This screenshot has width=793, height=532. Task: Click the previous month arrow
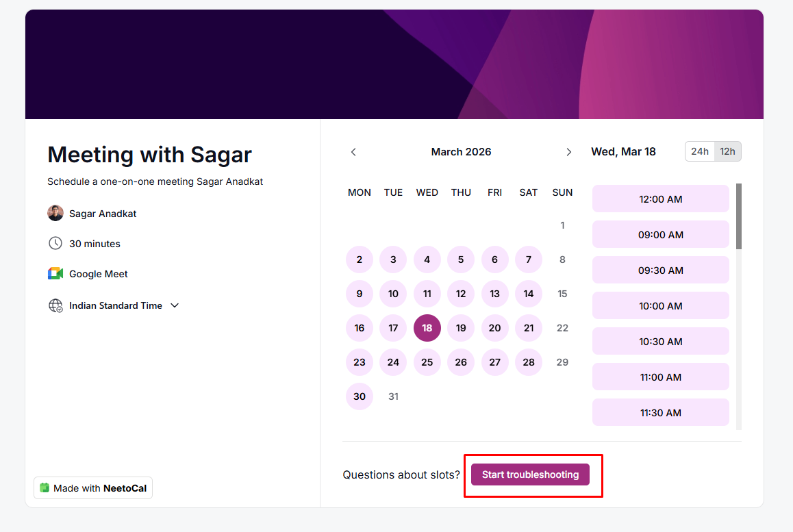[x=353, y=152]
